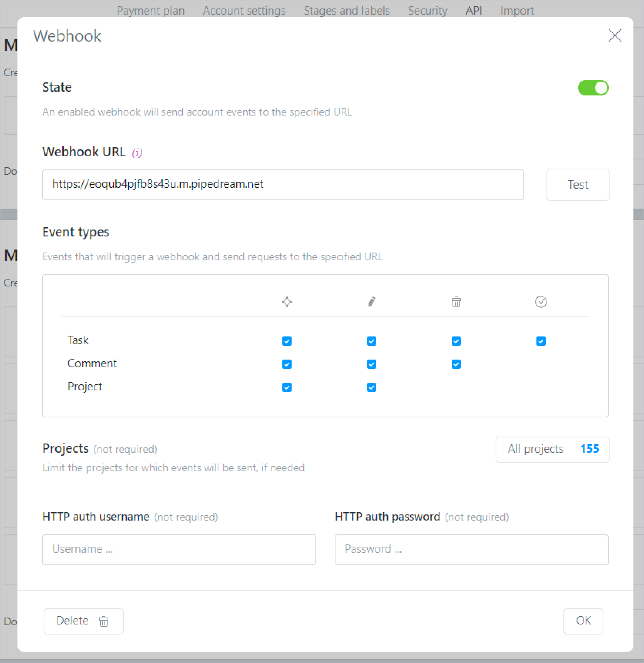Confirm settings with OK button
The height and width of the screenshot is (663, 644).
[583, 621]
